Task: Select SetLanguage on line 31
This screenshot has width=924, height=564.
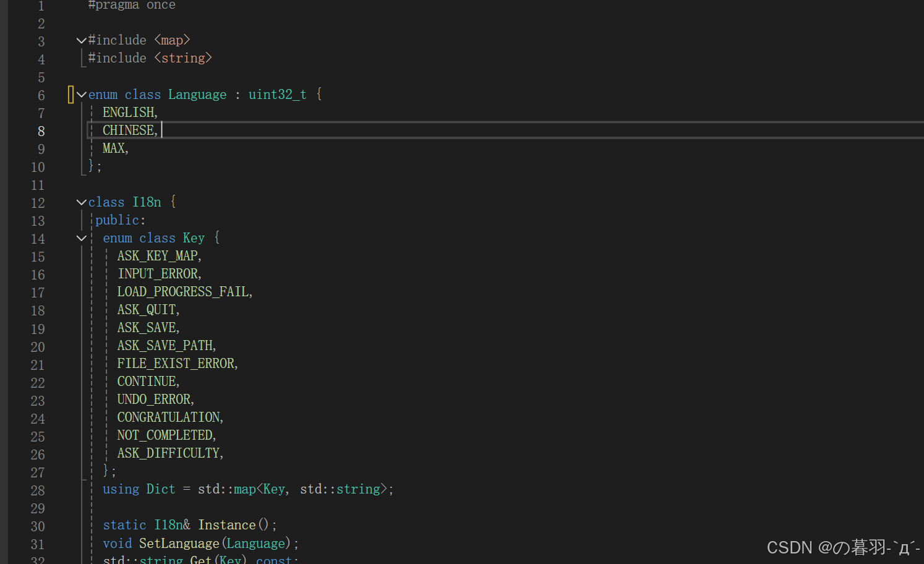Action: 179,543
